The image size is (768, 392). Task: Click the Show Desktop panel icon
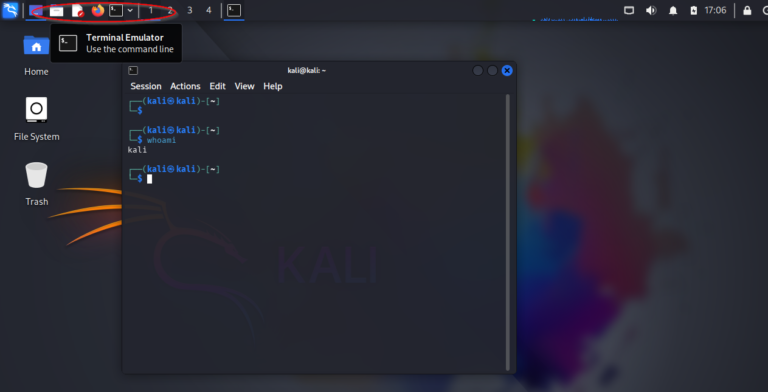click(35, 10)
